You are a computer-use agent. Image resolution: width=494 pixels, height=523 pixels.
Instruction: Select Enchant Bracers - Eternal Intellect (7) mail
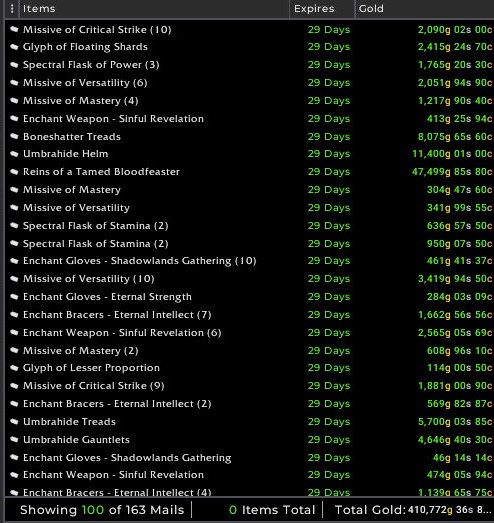[x=117, y=315]
